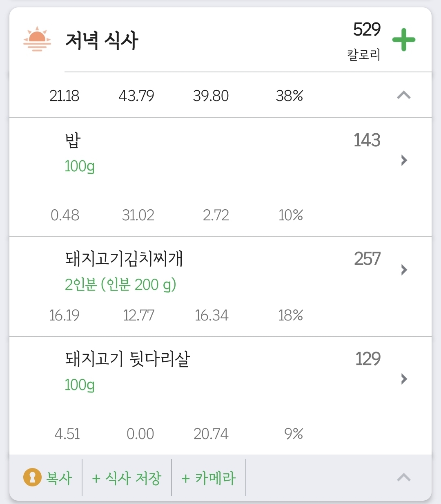Tap the 38% daily value in summary

tap(289, 96)
